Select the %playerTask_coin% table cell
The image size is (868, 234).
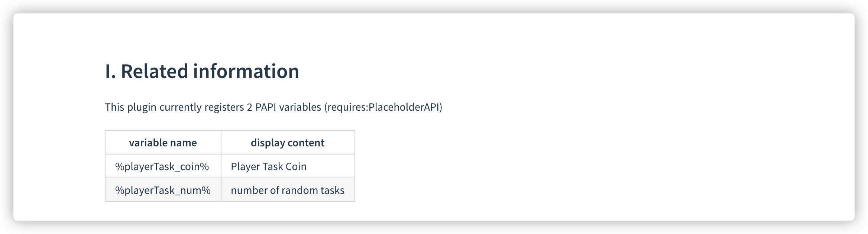162,166
